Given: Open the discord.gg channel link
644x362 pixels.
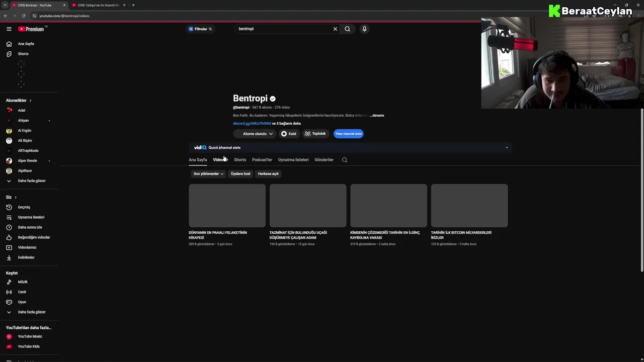Looking at the screenshot, I should click(x=252, y=124).
